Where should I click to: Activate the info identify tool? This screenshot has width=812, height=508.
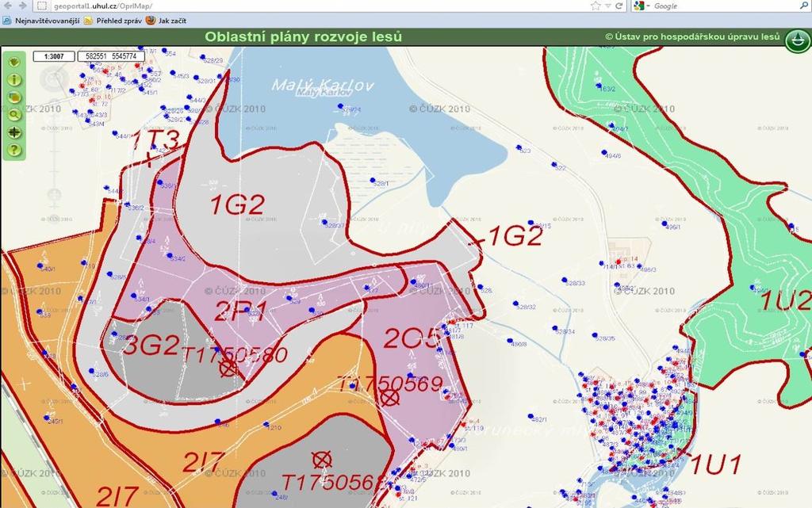tap(14, 80)
